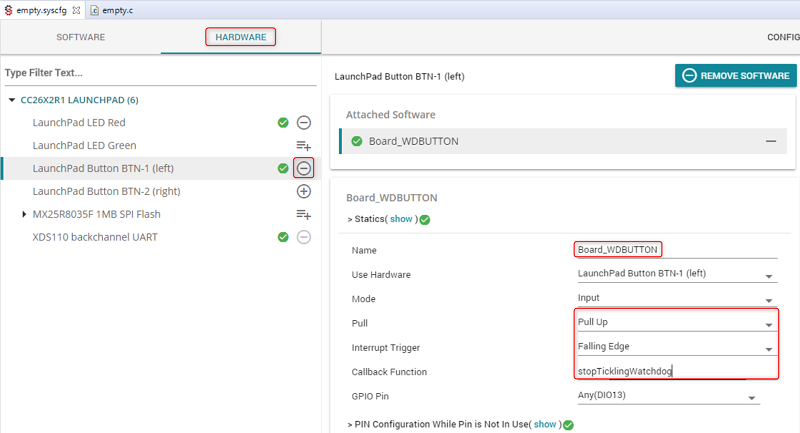
Task: Click minus icon beside XDS110 backchannel UART
Action: click(304, 237)
